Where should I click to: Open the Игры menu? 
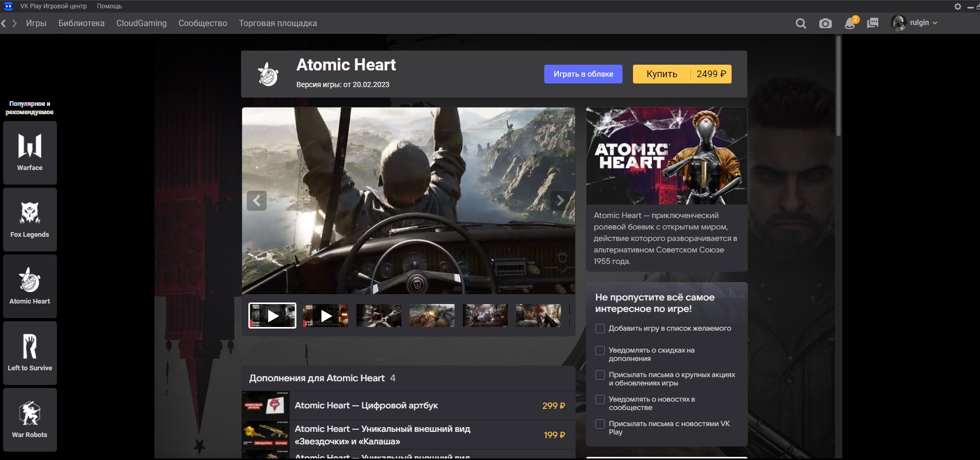(x=36, y=23)
